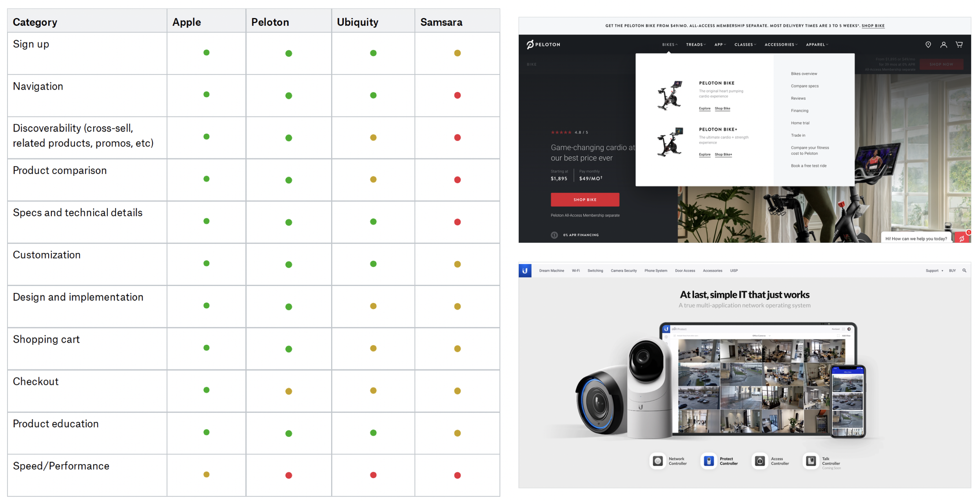
Task: Click the Peloton logo in header
Action: coord(543,44)
